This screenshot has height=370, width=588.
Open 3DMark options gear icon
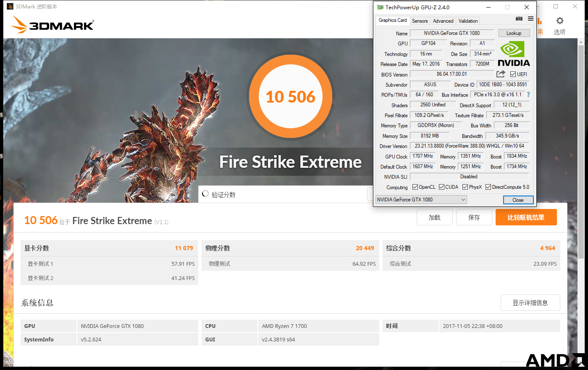(x=560, y=21)
